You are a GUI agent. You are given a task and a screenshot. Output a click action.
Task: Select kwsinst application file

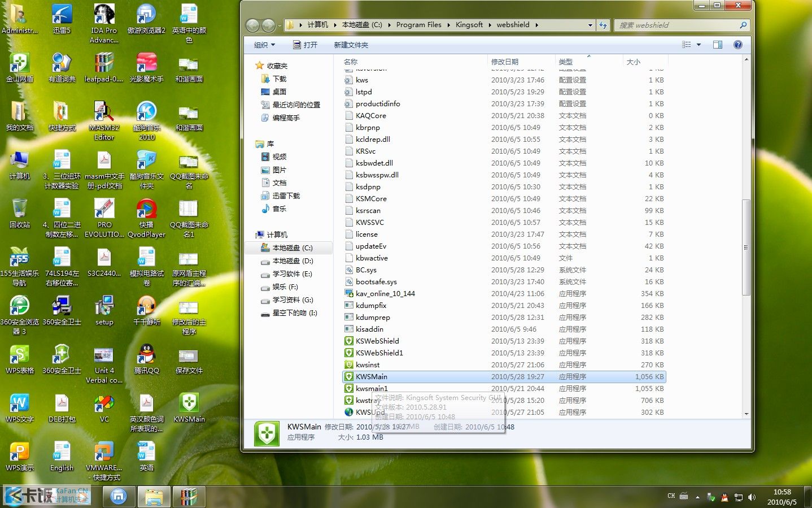[504, 364]
